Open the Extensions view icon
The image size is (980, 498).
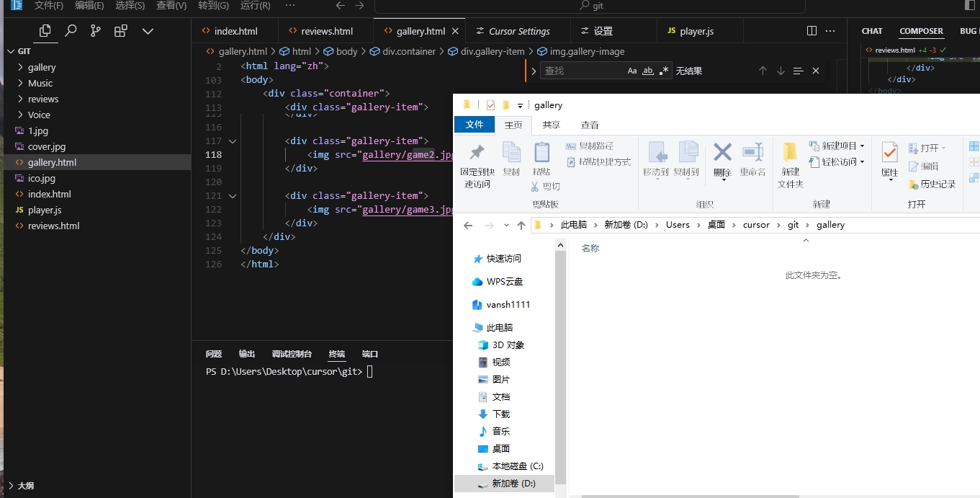121,31
